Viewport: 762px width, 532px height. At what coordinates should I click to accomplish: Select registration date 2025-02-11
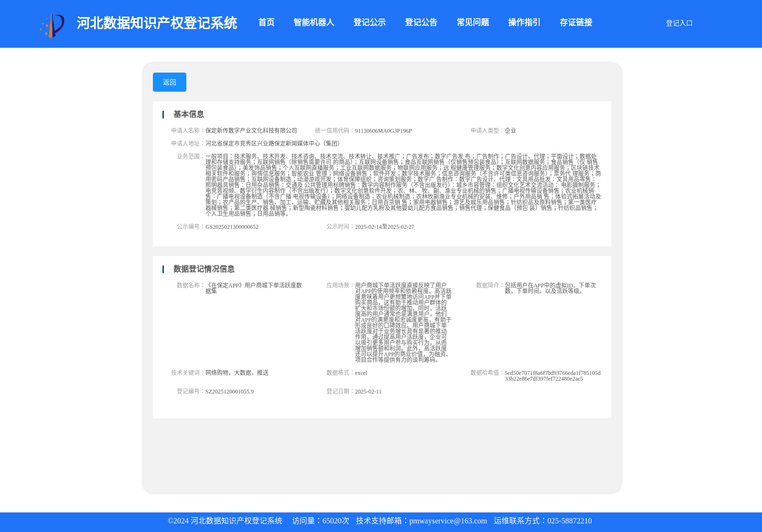tap(368, 392)
